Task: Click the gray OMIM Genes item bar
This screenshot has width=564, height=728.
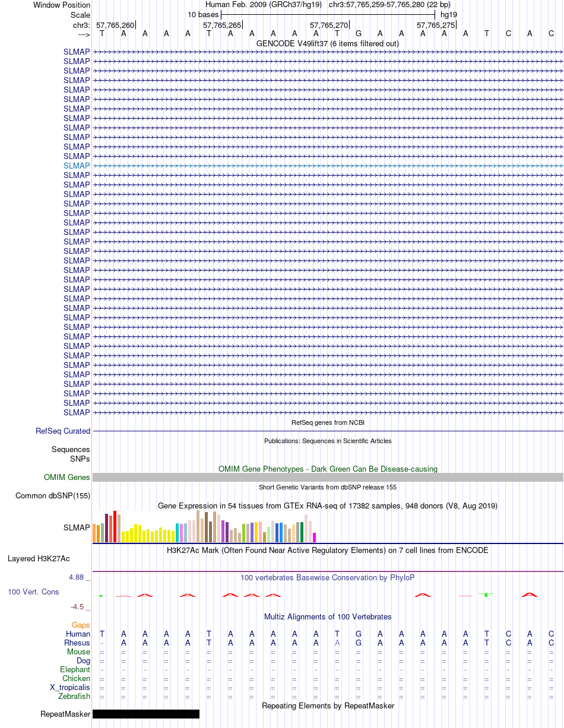Action: point(328,477)
